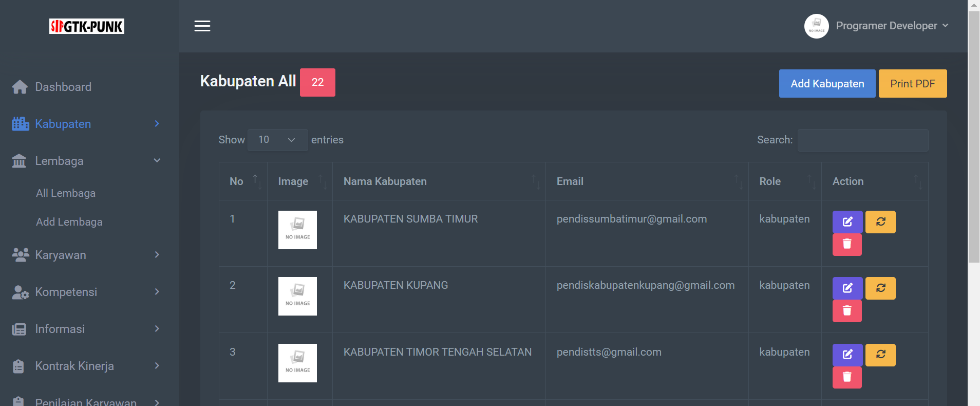Image resolution: width=980 pixels, height=406 pixels.
Task: Click refresh icon for Kabupaten Kupang row
Action: click(880, 288)
